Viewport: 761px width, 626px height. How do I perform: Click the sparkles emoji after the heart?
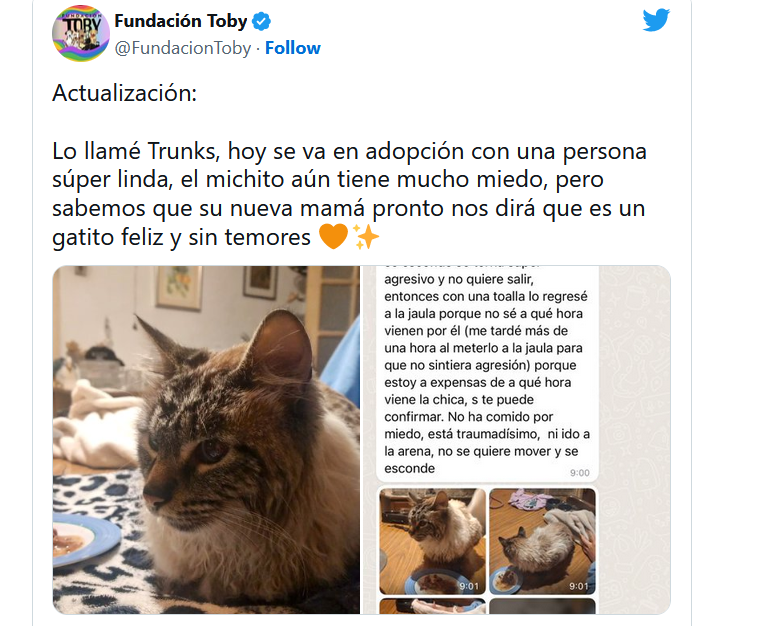(x=365, y=236)
